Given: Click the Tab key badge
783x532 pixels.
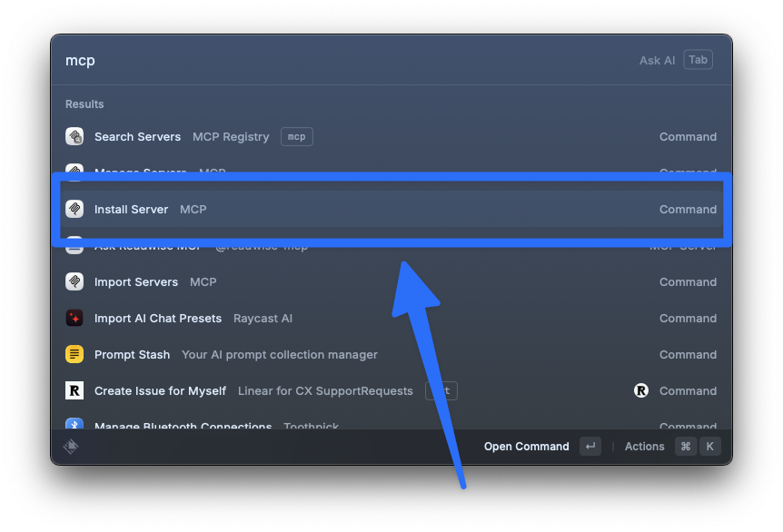Looking at the screenshot, I should (x=698, y=60).
